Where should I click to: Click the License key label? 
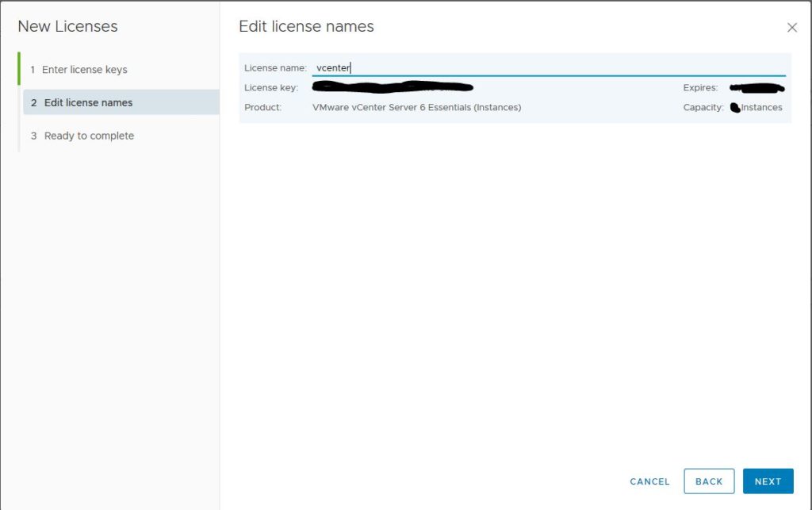[271, 88]
